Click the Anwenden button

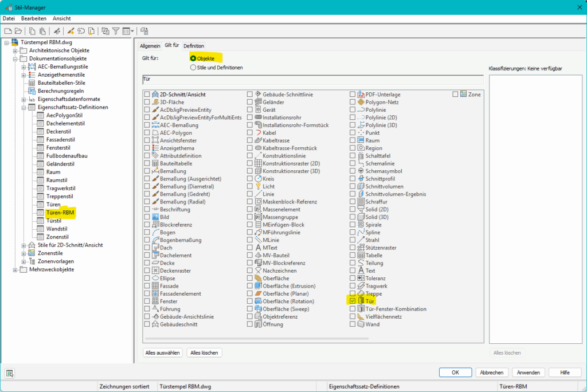coord(528,373)
